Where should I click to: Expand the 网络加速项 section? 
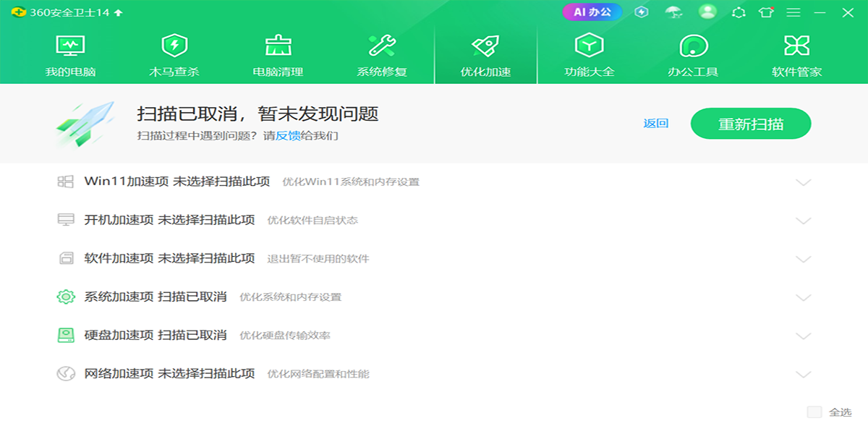coord(804,375)
